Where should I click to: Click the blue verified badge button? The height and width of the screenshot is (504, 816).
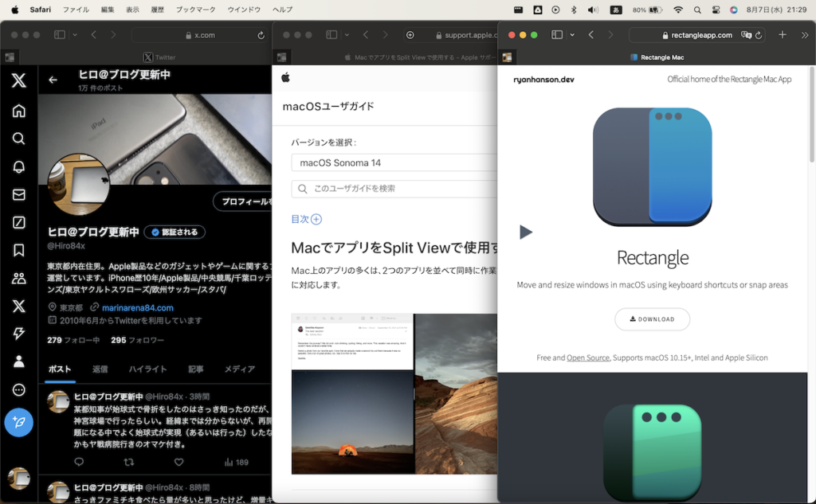pyautogui.click(x=175, y=232)
